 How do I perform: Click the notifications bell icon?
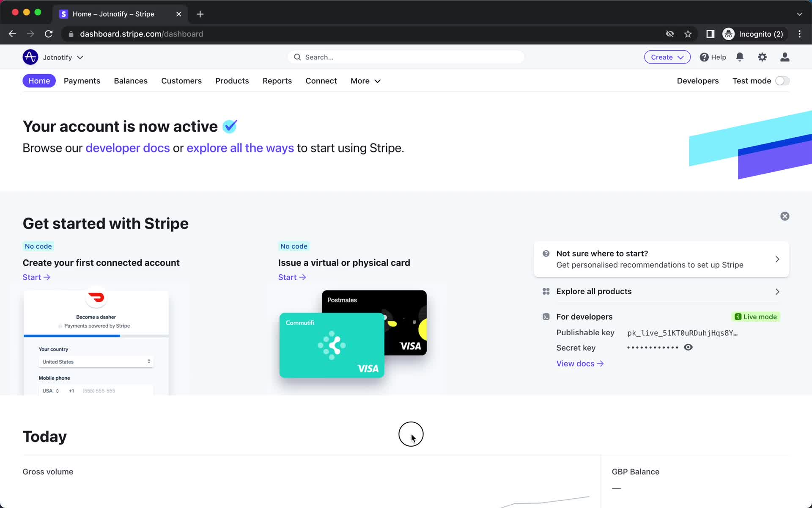point(740,57)
